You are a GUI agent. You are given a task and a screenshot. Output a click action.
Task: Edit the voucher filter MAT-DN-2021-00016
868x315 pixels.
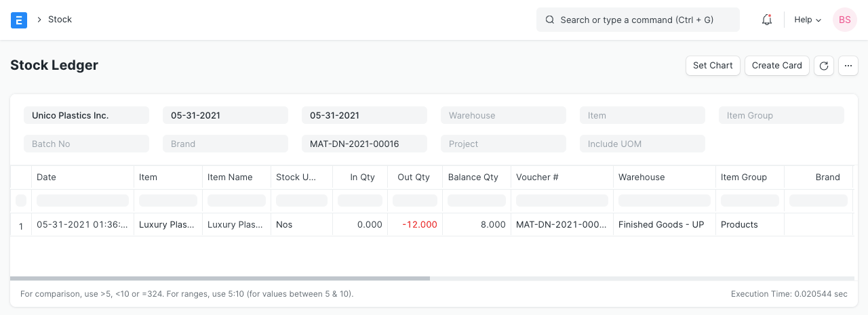tap(364, 144)
